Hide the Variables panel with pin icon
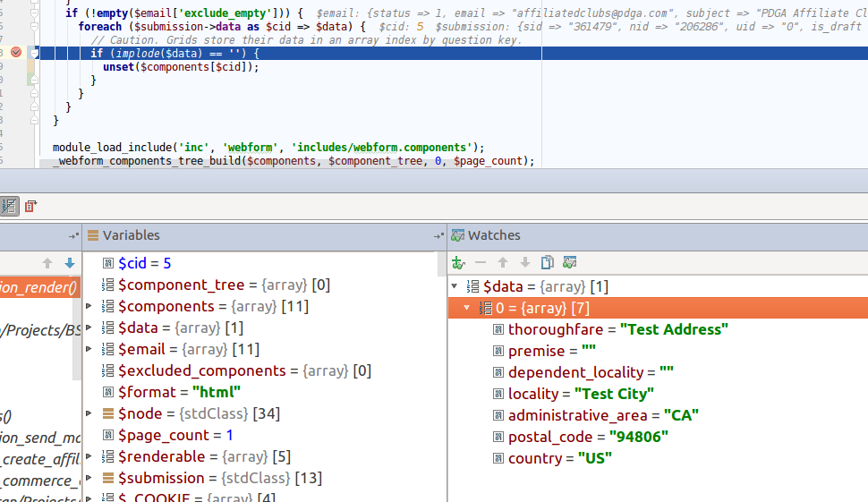This screenshot has height=502, width=868. coord(438,235)
